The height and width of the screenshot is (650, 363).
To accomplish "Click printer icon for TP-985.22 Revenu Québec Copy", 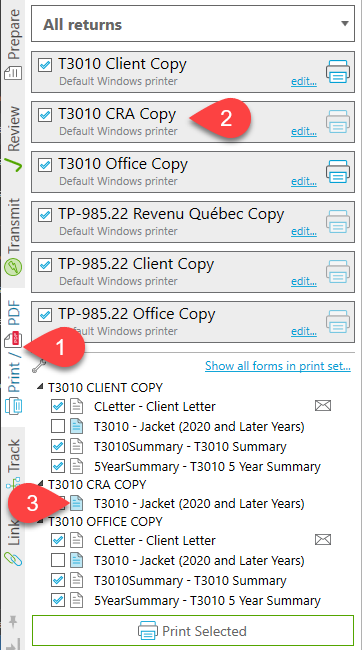I will (338, 222).
